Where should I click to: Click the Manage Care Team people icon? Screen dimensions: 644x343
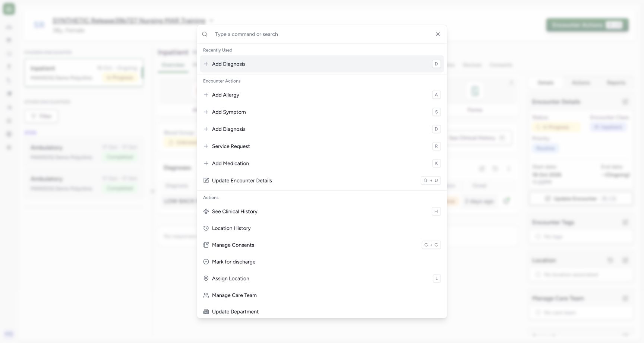pyautogui.click(x=206, y=295)
